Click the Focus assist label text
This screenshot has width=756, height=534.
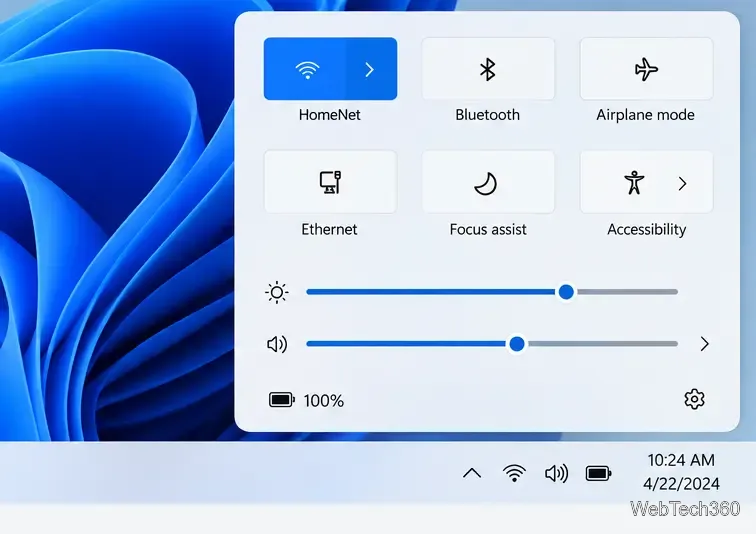488,229
